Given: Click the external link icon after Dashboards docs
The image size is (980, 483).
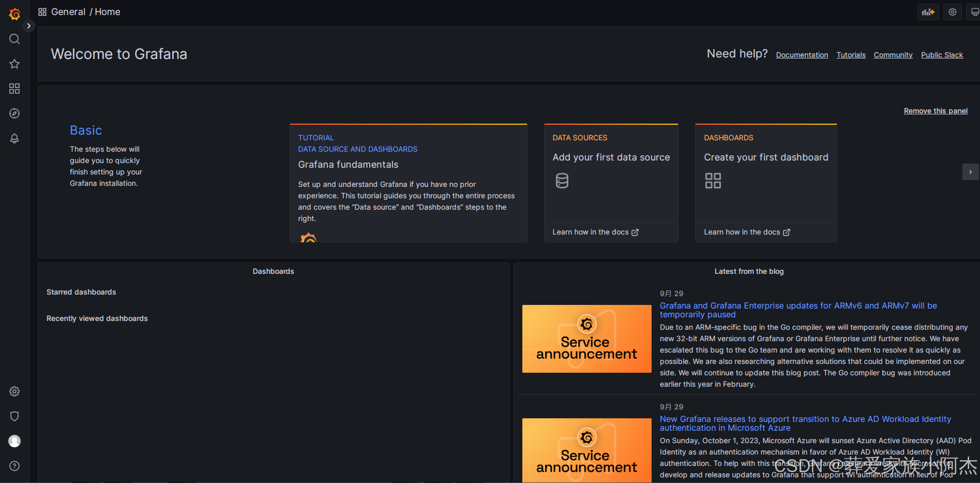Looking at the screenshot, I should tap(787, 232).
